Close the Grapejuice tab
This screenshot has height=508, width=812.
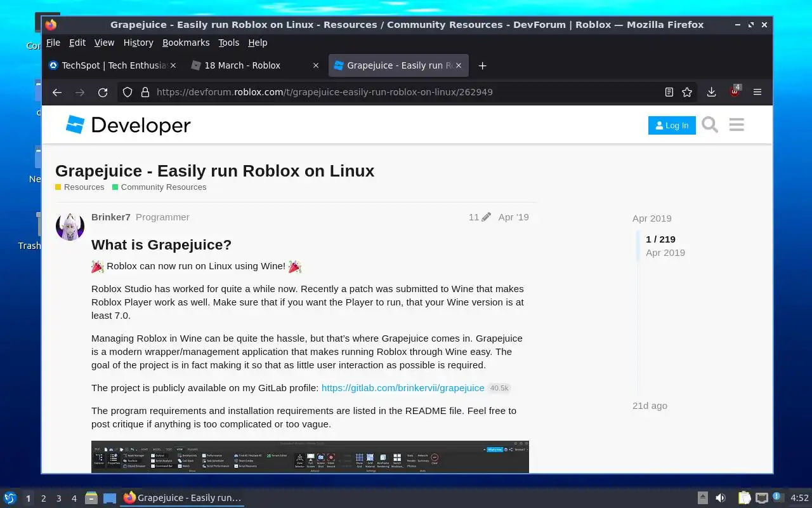459,65
